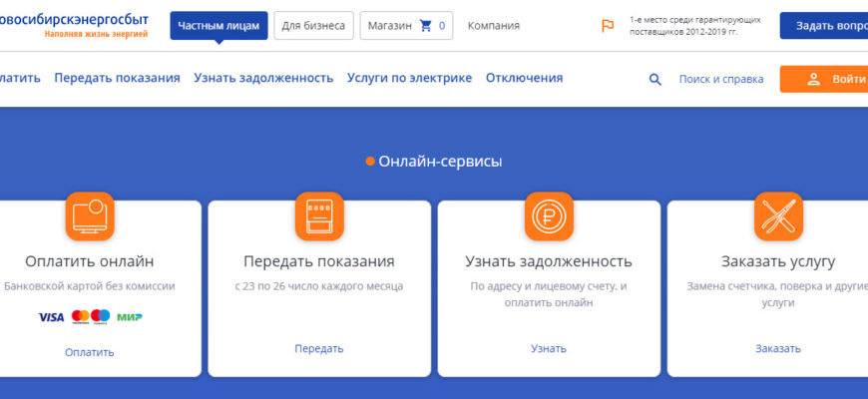Click the orange tools icon for Заказать услугу
Image resolution: width=868 pixels, height=399 pixels.
coord(778,216)
